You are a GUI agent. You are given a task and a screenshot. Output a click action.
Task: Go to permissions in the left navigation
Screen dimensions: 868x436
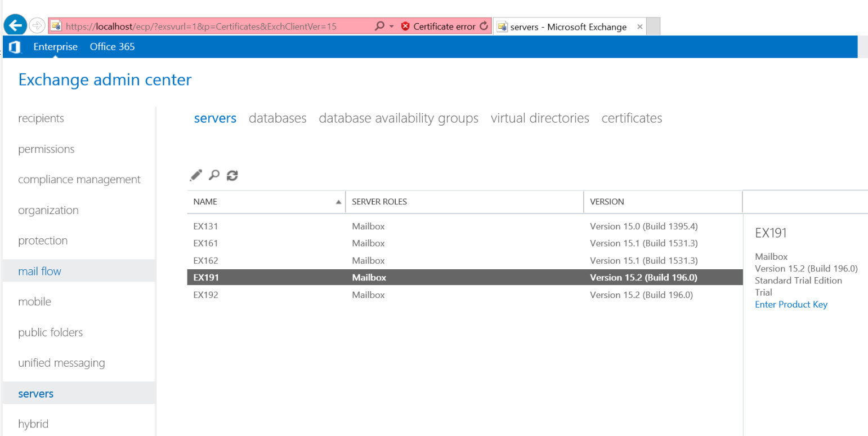pos(46,149)
